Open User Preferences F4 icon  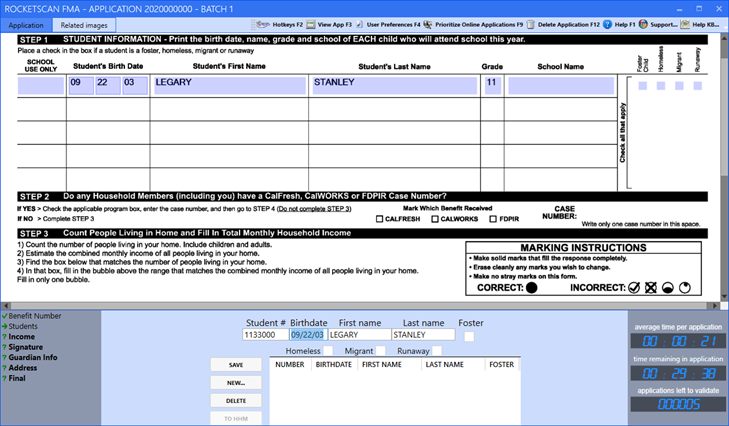pos(359,24)
